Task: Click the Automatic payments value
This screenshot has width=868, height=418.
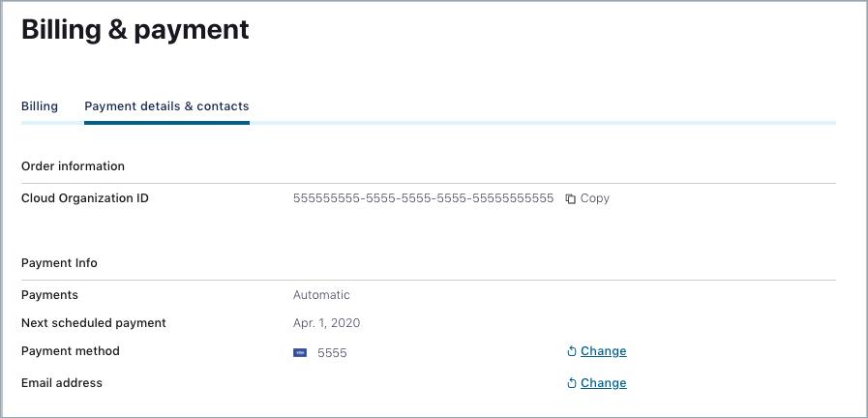Action: pyautogui.click(x=321, y=295)
